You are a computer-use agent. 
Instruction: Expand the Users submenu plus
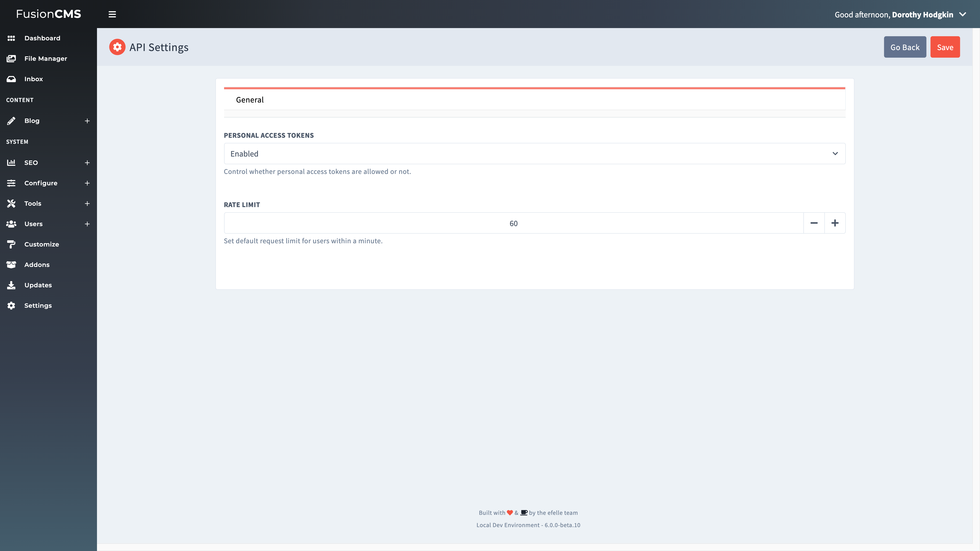click(87, 224)
